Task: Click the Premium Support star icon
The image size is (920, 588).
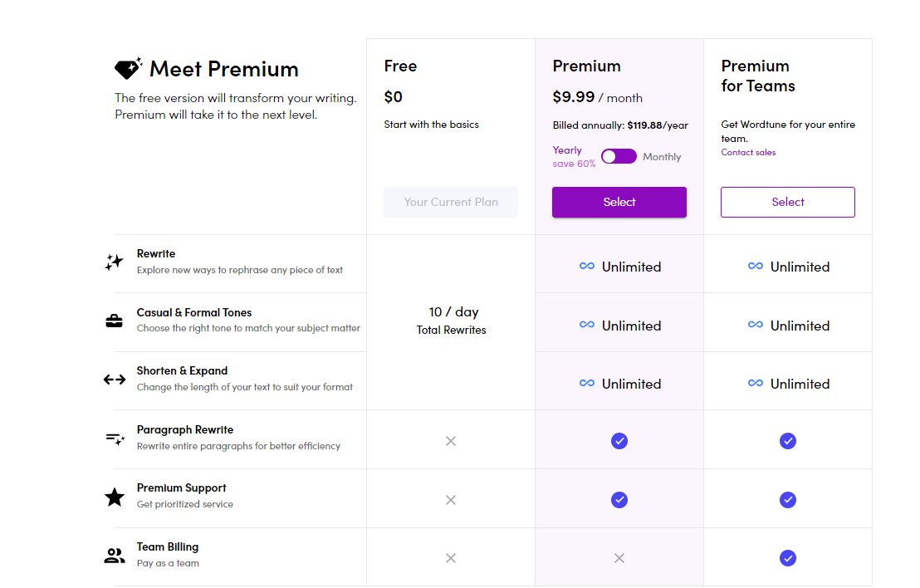Action: [115, 497]
